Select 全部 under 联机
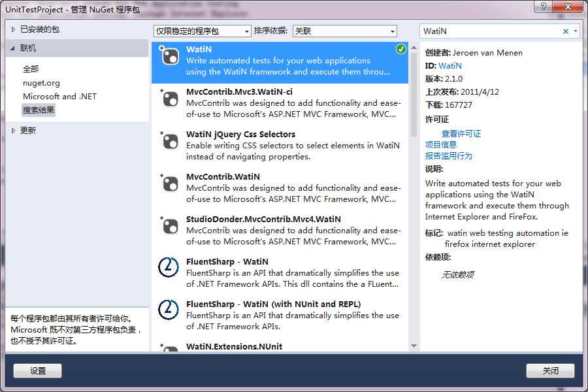The height and width of the screenshot is (392, 588). click(31, 69)
